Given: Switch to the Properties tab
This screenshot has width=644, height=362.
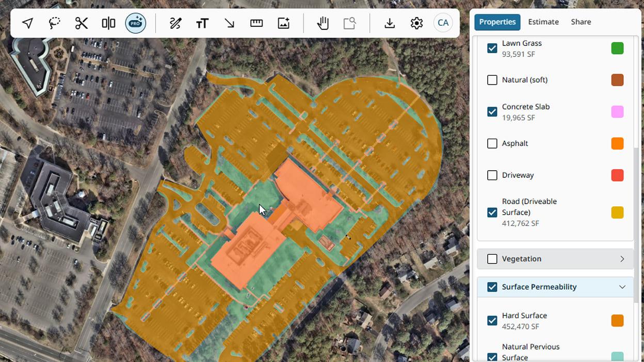Looking at the screenshot, I should tap(497, 22).
